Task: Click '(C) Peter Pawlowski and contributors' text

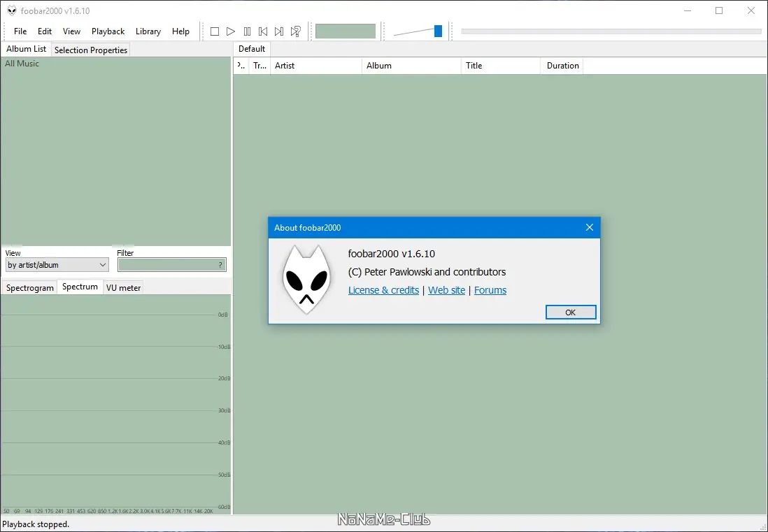Action: click(x=427, y=272)
